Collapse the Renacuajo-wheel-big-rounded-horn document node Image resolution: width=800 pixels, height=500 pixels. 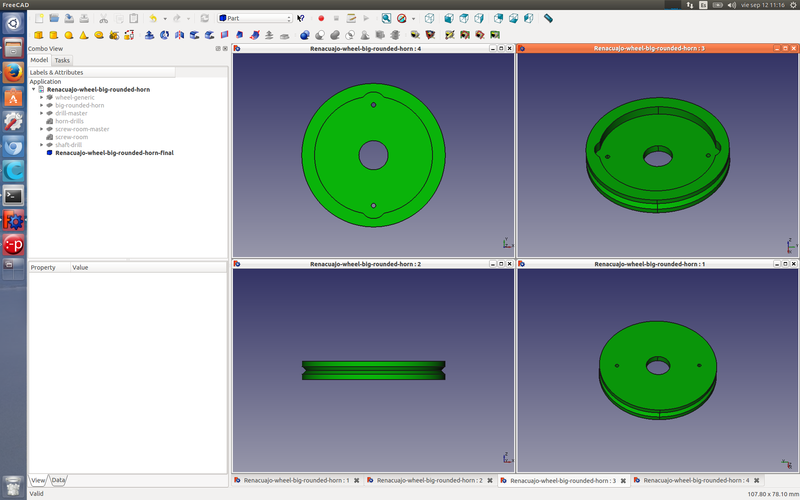(34, 89)
